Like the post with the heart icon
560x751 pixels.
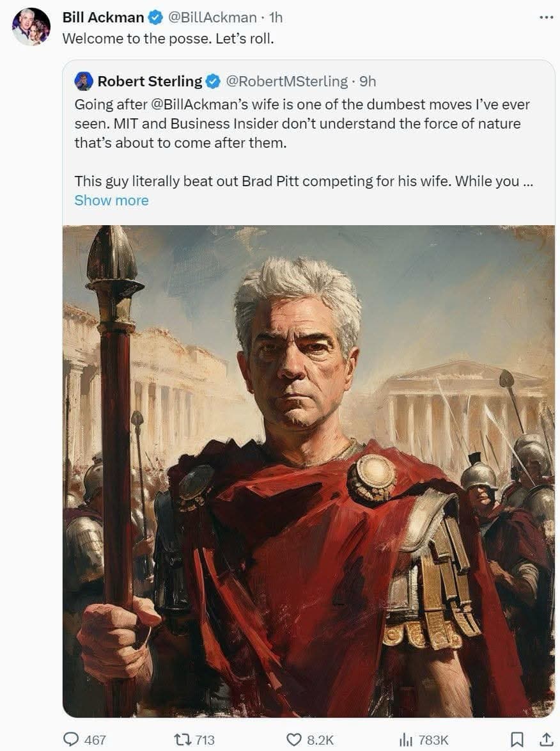[x=293, y=739]
